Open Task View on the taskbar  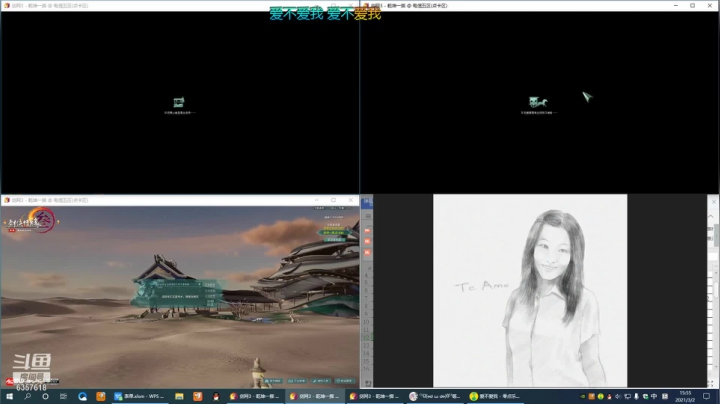[x=63, y=396]
